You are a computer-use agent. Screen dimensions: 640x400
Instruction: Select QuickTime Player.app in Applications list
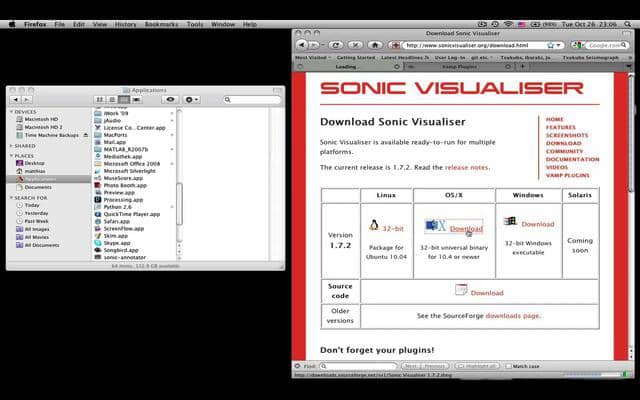pos(131,214)
